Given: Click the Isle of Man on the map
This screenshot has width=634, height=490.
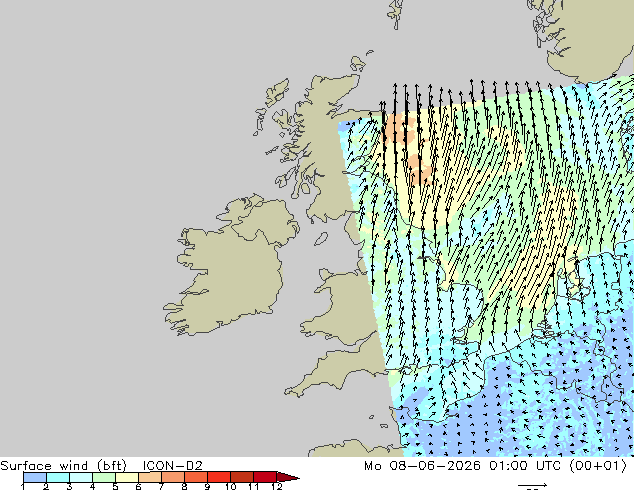Looking at the screenshot, I should coord(321,239).
